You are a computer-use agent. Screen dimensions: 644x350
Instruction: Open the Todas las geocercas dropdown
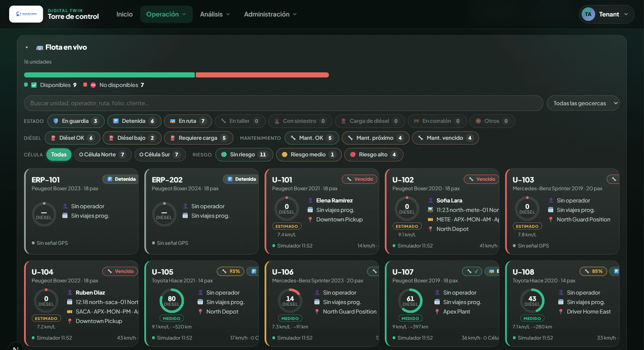point(583,103)
